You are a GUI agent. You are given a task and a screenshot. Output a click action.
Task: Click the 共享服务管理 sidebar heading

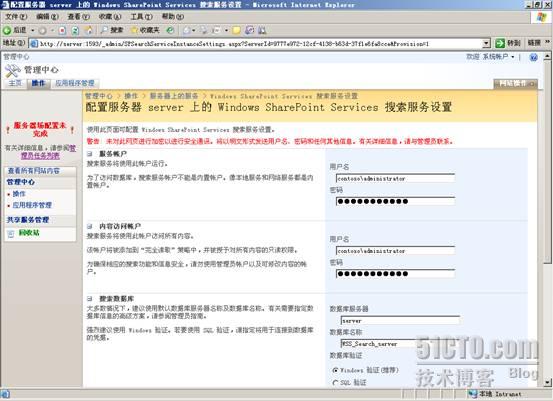(28, 220)
